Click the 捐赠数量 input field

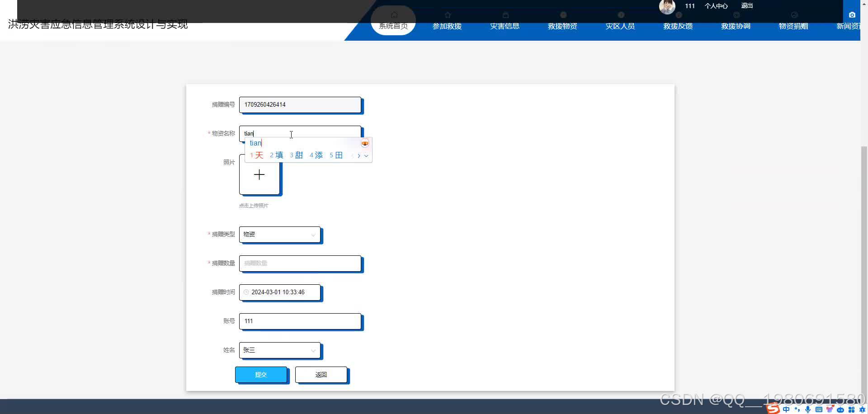(x=300, y=263)
